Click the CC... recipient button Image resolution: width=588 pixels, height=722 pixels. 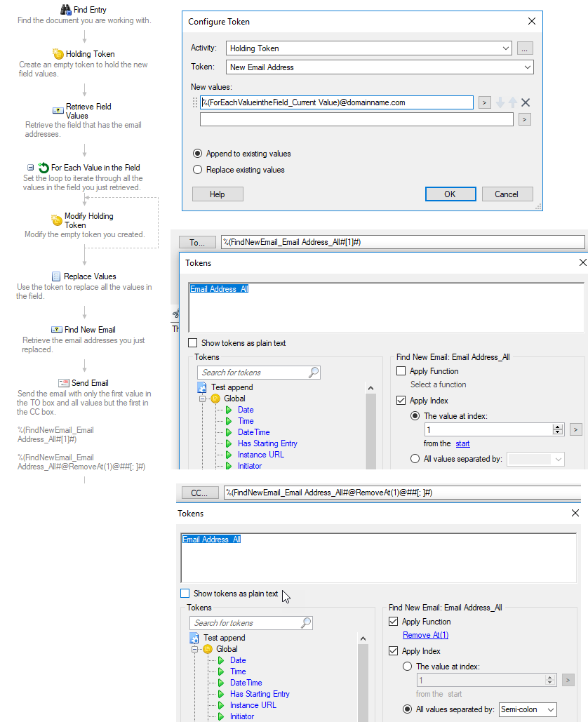point(199,493)
